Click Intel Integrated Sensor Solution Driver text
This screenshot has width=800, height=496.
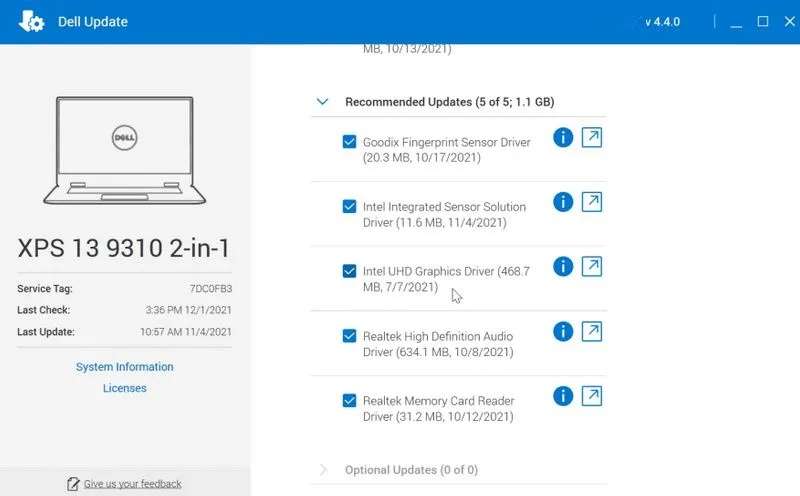(444, 214)
